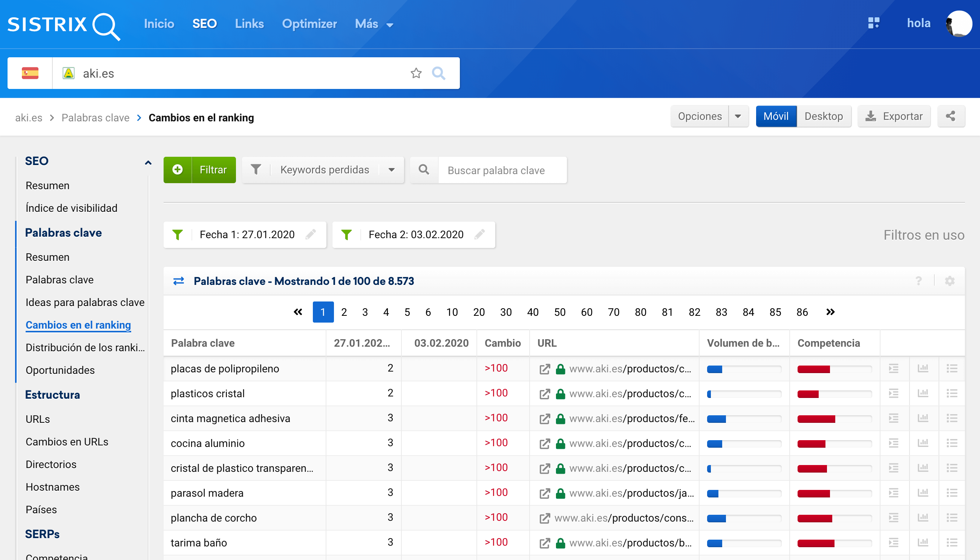Click Competencia bar for tarima baño
The image size is (980, 560).
pos(834,543)
